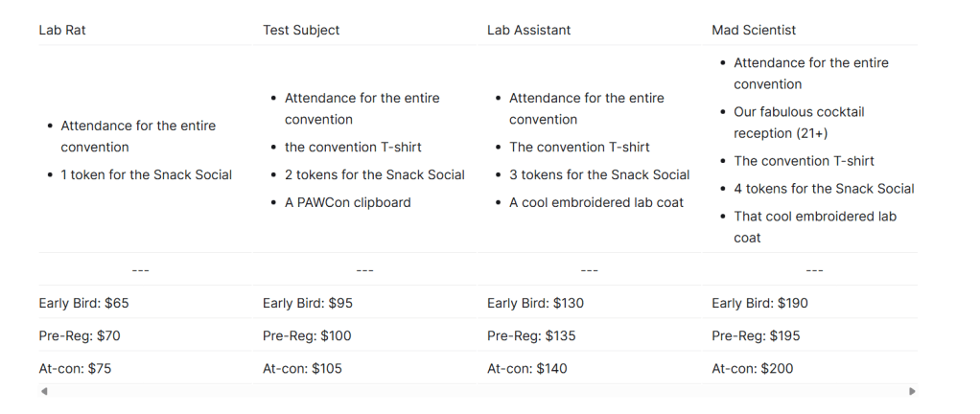Click "A cool embroidered lab coat" item
The width and height of the screenshot is (980, 414).
pos(595,202)
